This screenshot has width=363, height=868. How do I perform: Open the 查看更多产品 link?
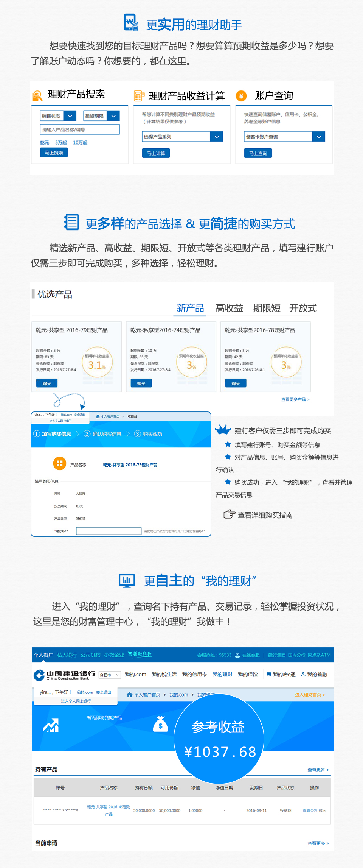pos(295,399)
